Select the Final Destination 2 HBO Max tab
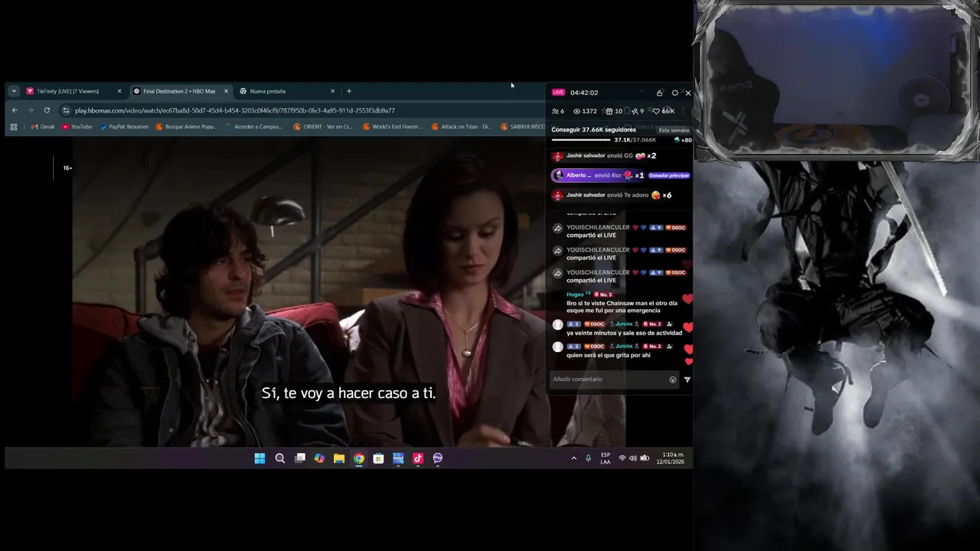The width and height of the screenshot is (980, 551). point(180,91)
